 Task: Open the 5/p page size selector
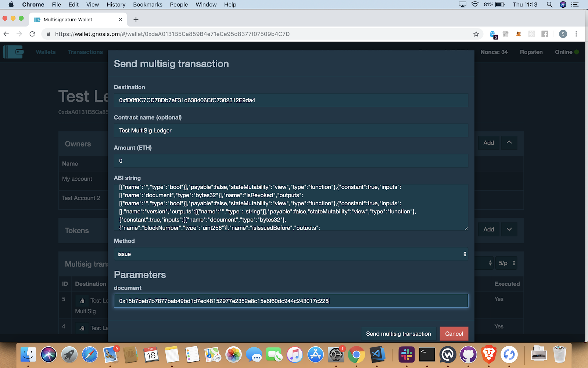coord(506,263)
